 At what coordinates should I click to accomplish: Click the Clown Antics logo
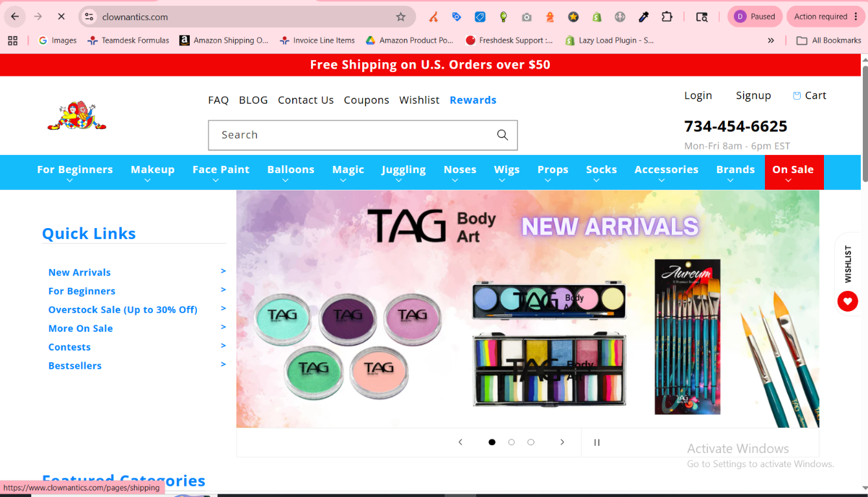click(76, 115)
